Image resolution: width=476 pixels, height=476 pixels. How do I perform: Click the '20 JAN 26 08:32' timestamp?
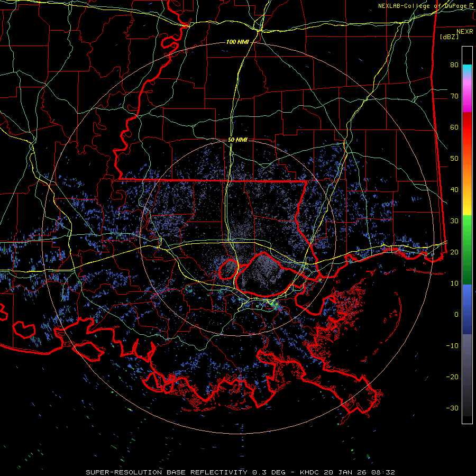click(361, 472)
